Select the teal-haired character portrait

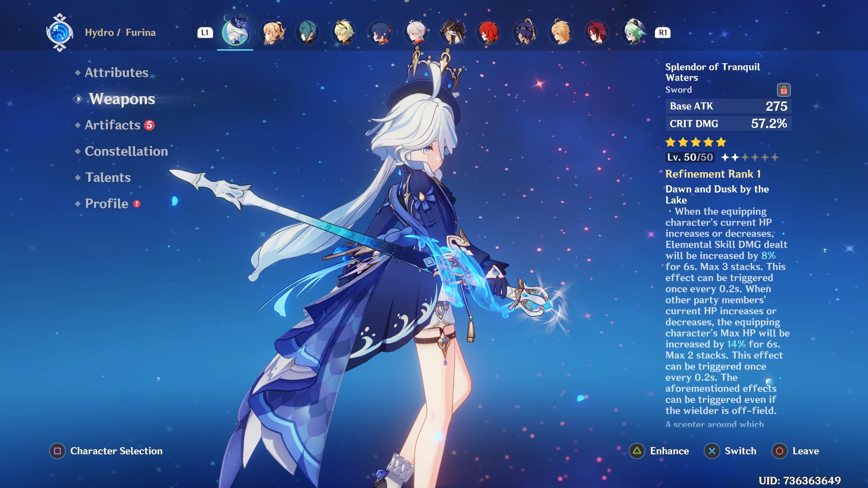tap(308, 33)
